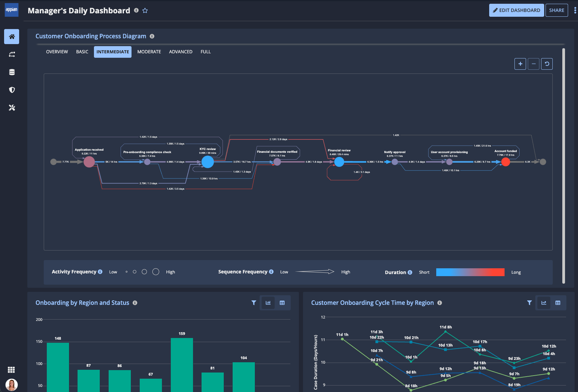Image resolution: width=578 pixels, height=392 pixels.
Task: Click info icon beside Onboarding by Region and Status
Action: coord(135,303)
